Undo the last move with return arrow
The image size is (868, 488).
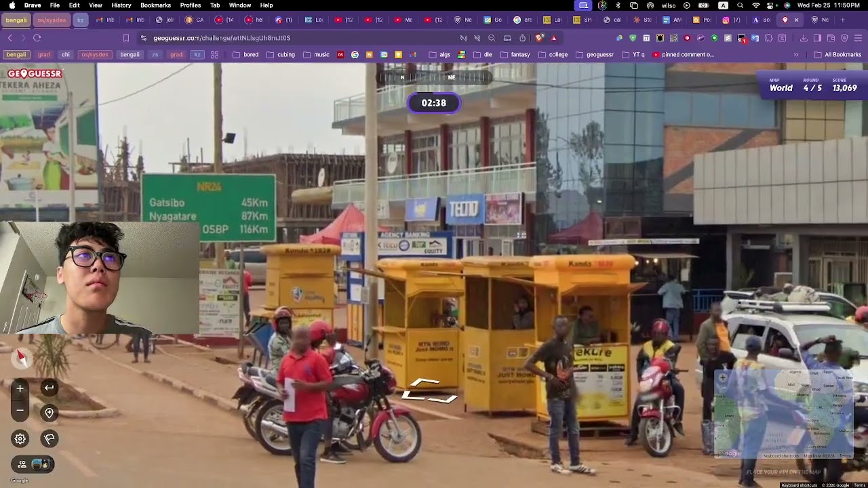point(49,388)
